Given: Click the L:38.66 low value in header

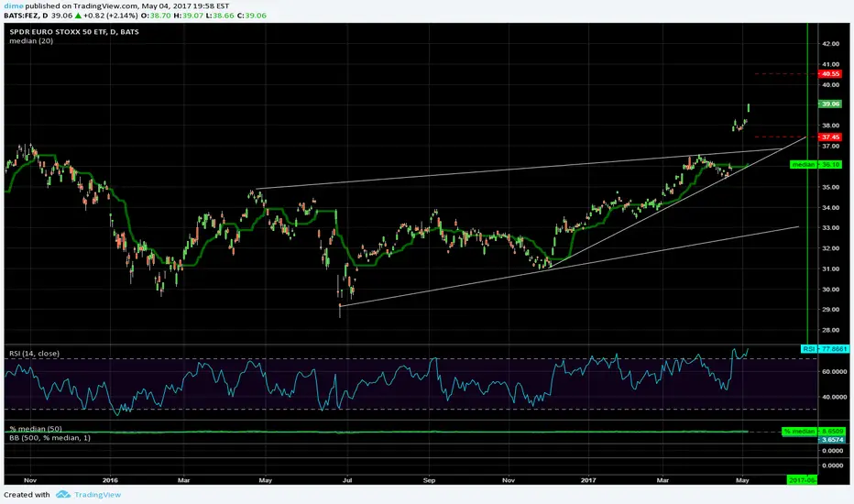Looking at the screenshot, I should (x=220, y=16).
